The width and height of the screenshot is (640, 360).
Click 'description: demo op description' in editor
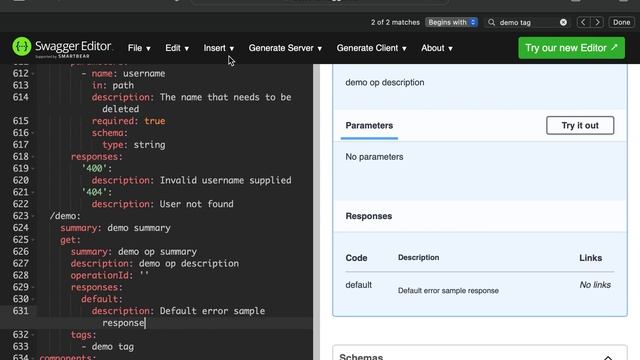coord(155,263)
